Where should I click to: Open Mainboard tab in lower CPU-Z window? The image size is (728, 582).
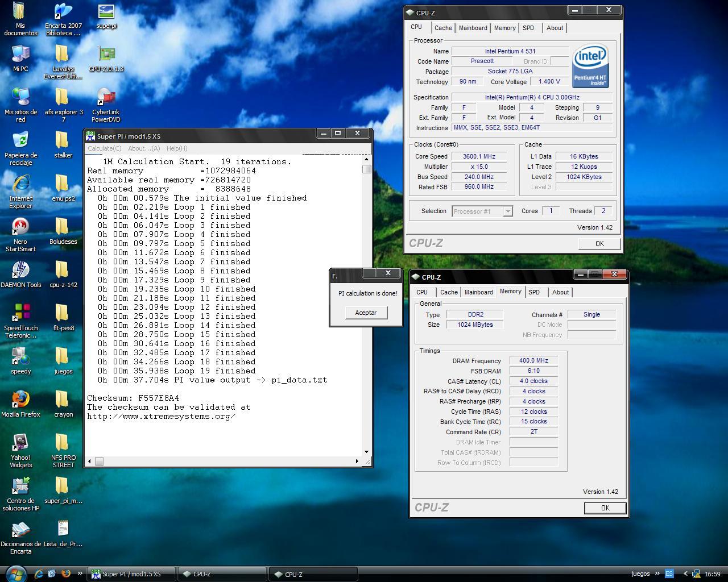point(478,292)
